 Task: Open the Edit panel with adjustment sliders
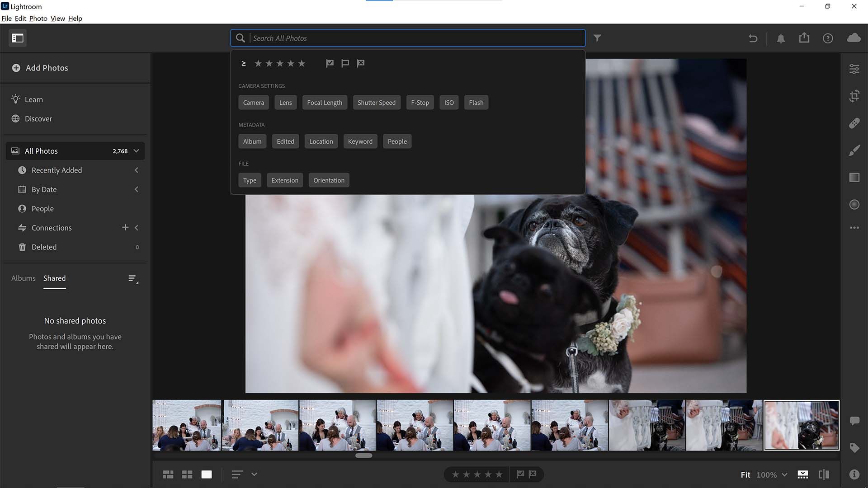point(854,69)
